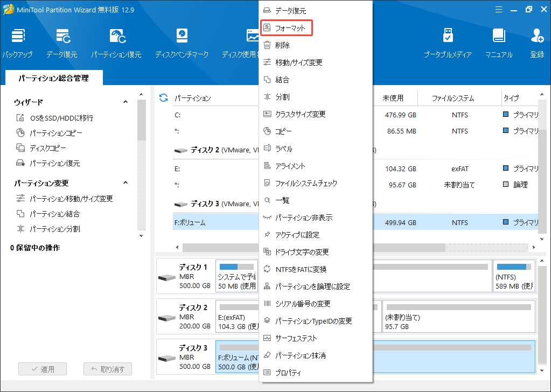551x392 pixels.
Task: Start ディスクベンチマーク tool
Action: pos(182,43)
